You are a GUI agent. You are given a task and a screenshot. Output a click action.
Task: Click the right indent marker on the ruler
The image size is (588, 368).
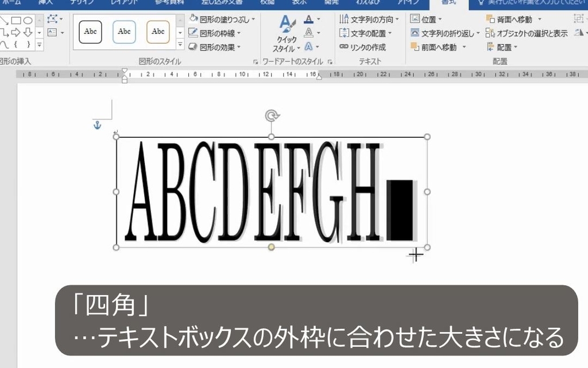[319, 76]
